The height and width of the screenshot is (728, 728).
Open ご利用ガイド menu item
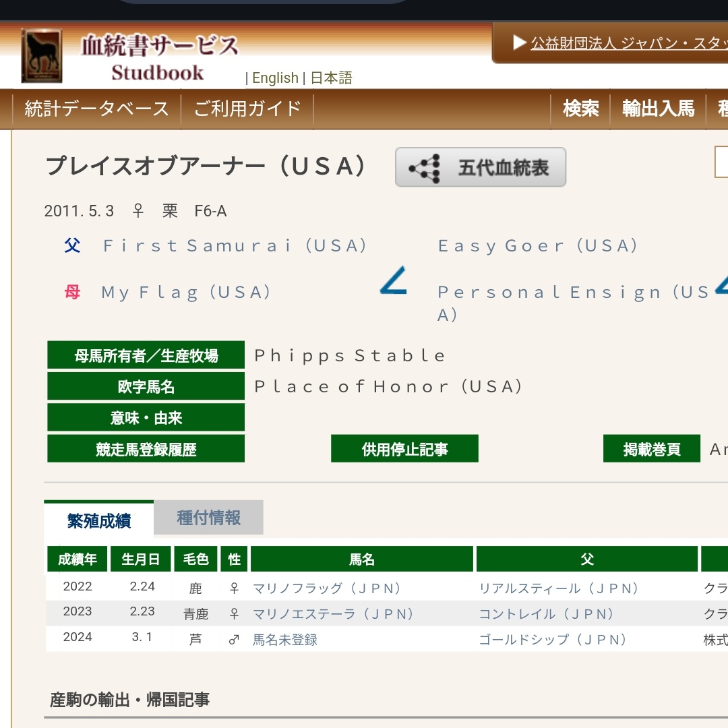pos(247,109)
